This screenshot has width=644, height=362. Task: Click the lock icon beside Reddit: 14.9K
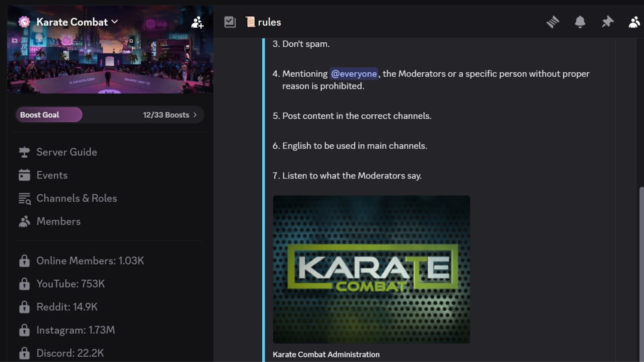(24, 307)
